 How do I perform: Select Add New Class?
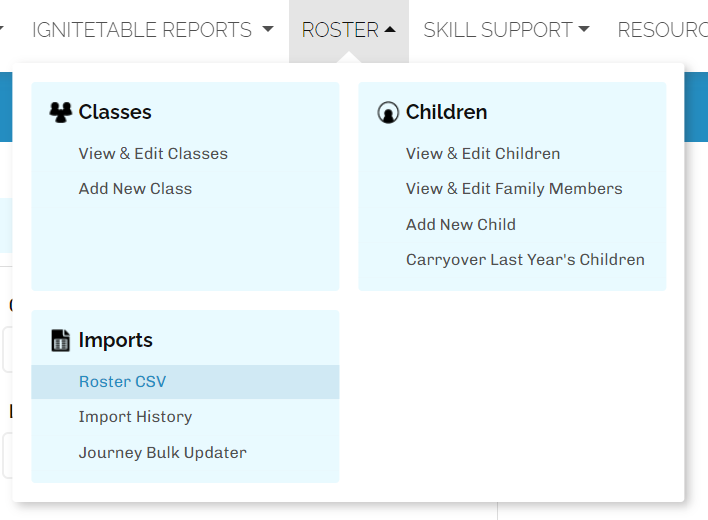[x=135, y=189]
